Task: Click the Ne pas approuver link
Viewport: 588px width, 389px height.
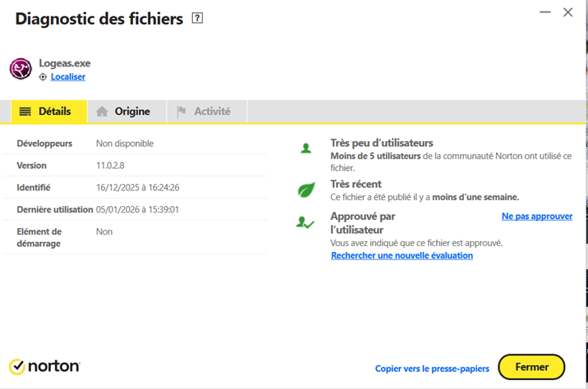Action: tap(537, 217)
